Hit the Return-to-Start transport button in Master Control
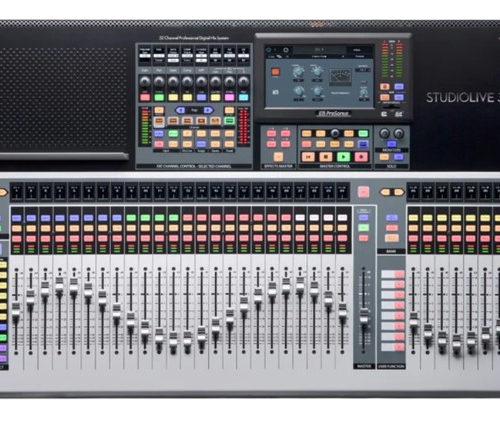Screen dimensions: 500x421 [x=308, y=157]
